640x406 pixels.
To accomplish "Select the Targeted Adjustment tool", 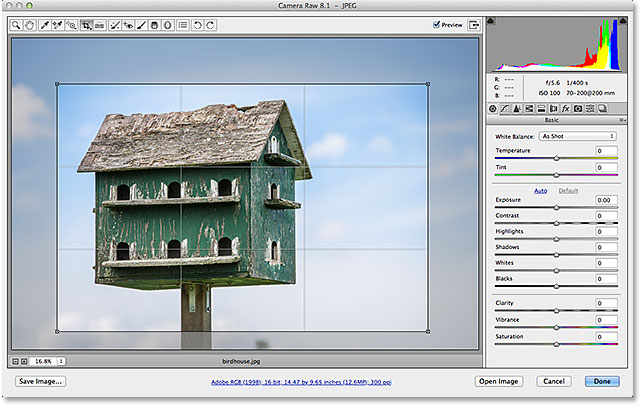I will pos(71,25).
